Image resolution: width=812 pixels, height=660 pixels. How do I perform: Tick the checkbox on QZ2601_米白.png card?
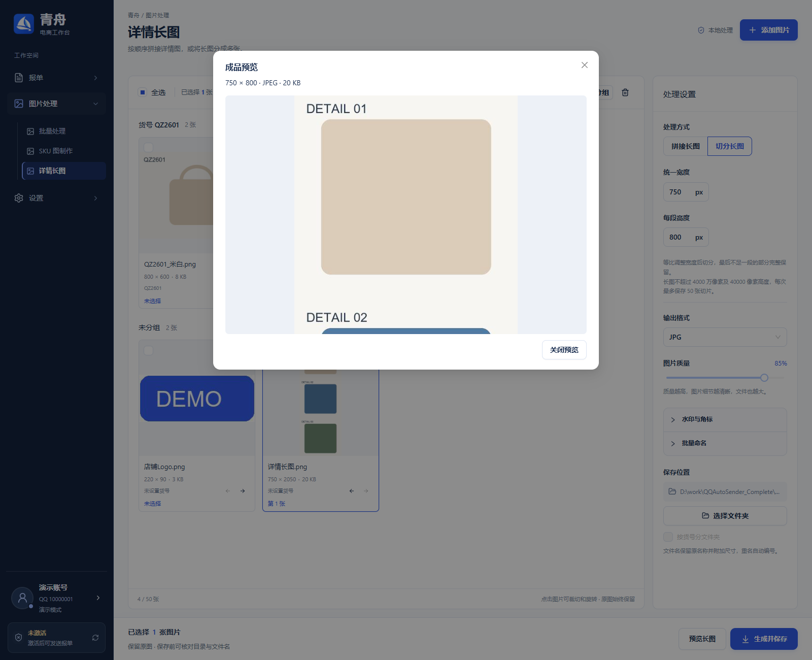[x=148, y=147]
